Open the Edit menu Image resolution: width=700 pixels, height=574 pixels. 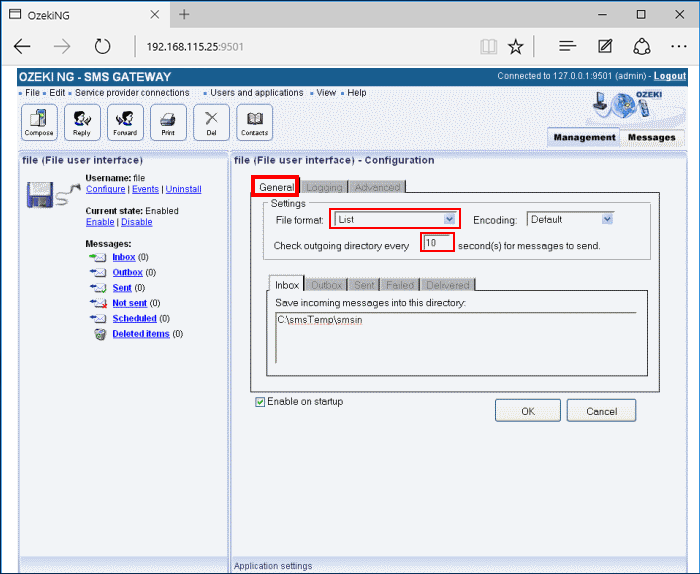(x=57, y=93)
